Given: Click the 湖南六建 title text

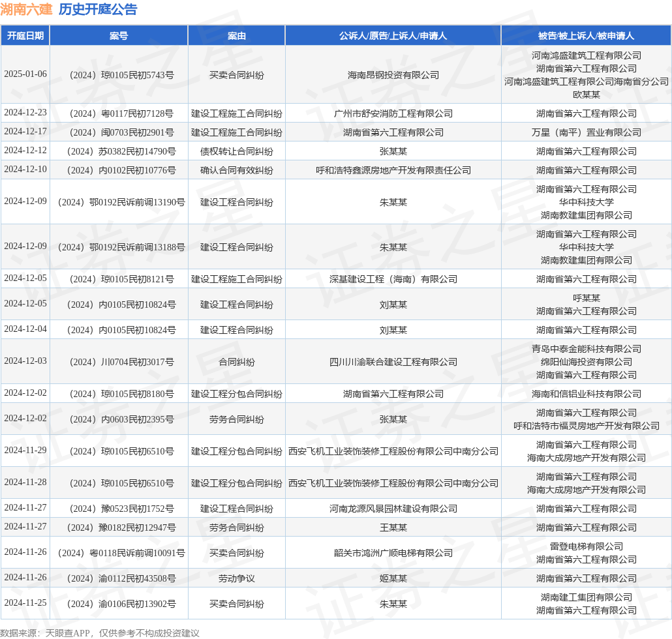Looking at the screenshot, I should [26, 9].
